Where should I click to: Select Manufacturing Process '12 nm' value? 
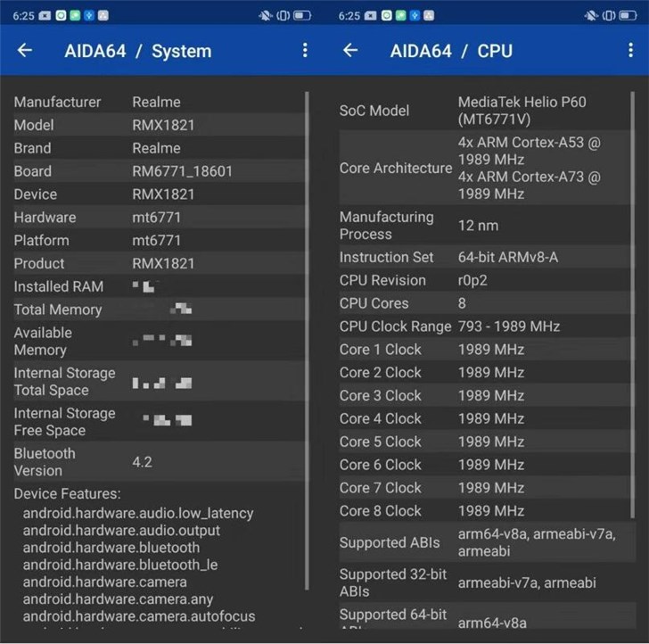(x=478, y=226)
